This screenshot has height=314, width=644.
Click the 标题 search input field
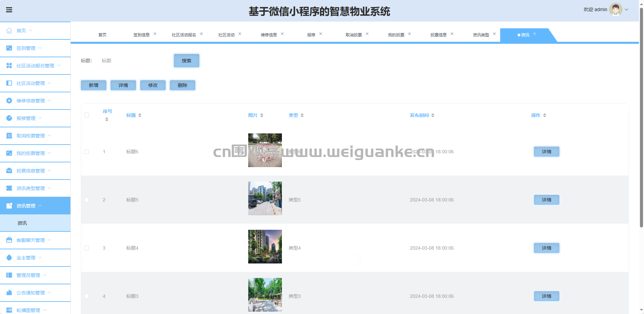coord(135,61)
